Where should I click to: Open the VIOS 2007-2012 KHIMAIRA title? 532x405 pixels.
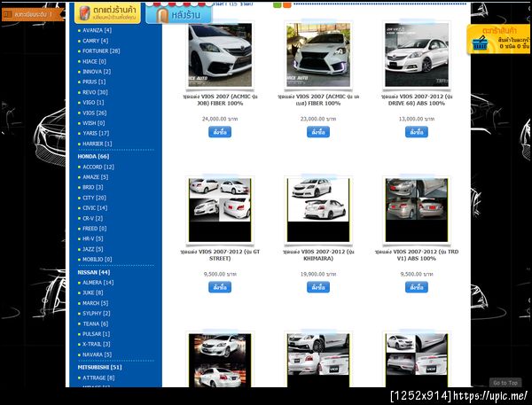(318, 255)
